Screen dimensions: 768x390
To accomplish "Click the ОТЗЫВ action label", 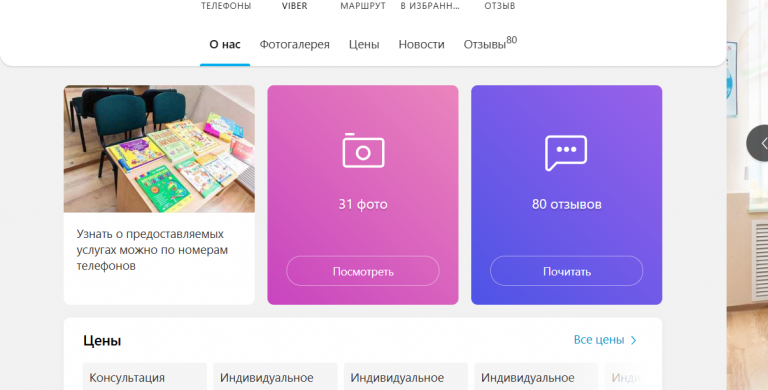I will coord(500,6).
